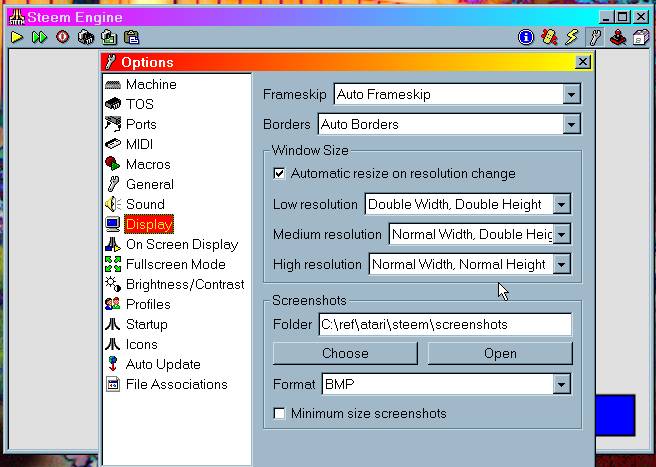Open the Ports options page

pyautogui.click(x=141, y=124)
